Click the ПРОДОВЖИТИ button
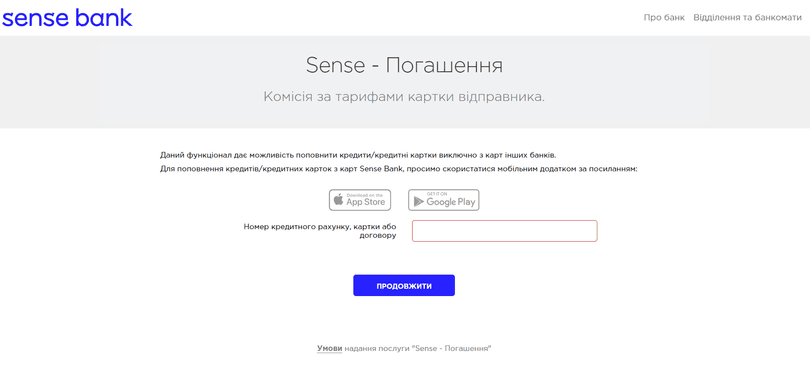Viewport: 810px width, 367px height. (x=404, y=285)
